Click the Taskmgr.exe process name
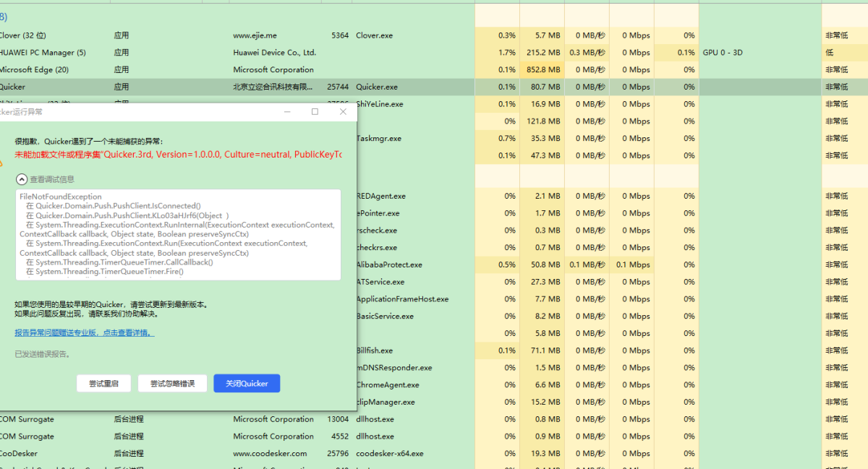 tap(378, 138)
